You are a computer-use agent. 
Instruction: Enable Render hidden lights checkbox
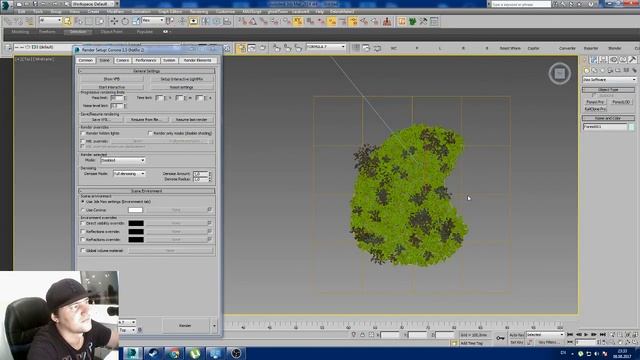[83, 133]
